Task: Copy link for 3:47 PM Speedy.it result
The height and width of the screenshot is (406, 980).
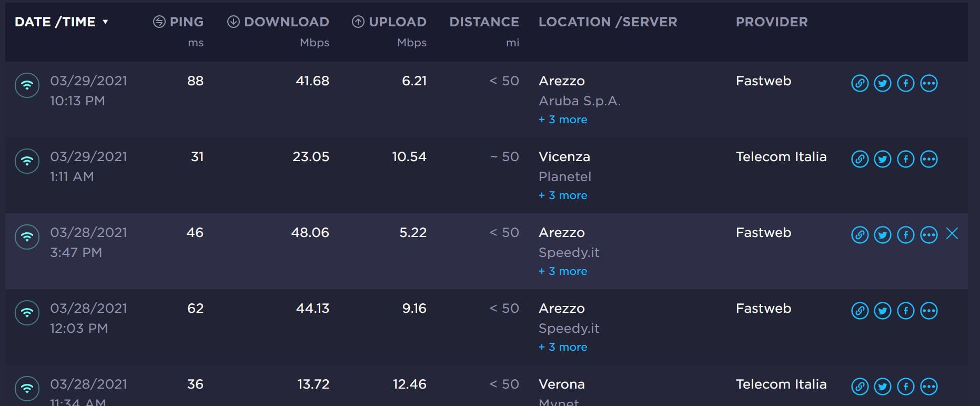Action: 860,235
